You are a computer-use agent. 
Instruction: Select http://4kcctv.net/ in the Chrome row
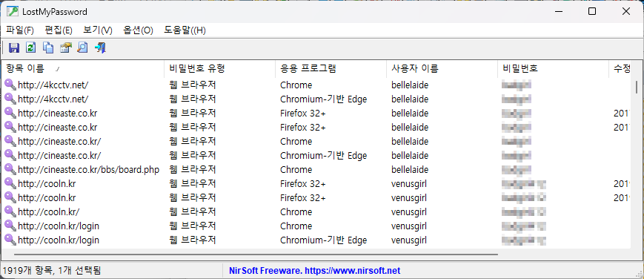53,85
